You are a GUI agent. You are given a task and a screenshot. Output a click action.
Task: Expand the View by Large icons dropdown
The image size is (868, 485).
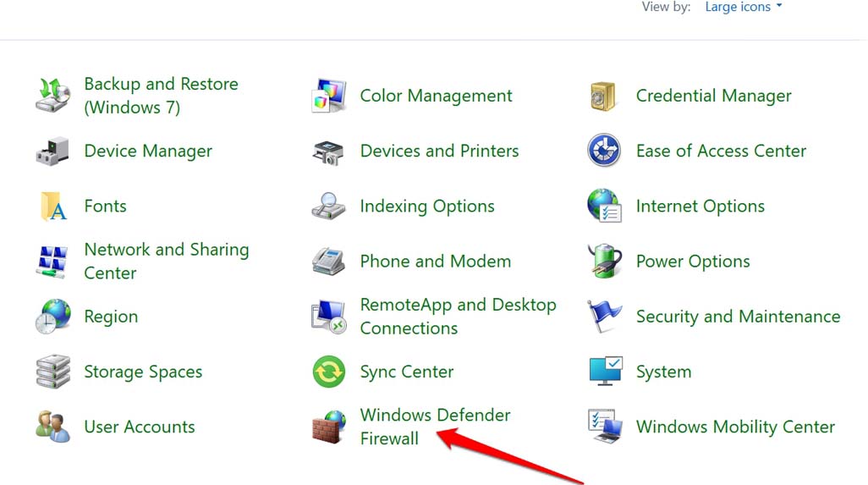[x=743, y=8]
